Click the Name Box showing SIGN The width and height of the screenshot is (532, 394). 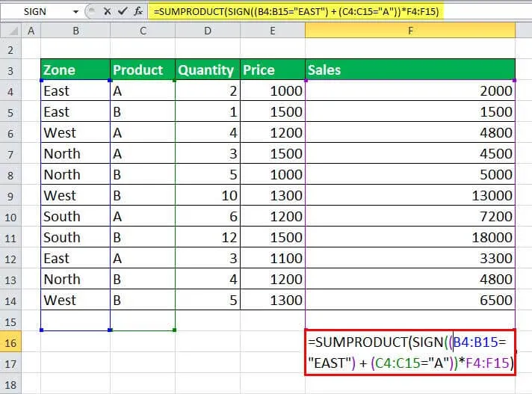point(35,12)
